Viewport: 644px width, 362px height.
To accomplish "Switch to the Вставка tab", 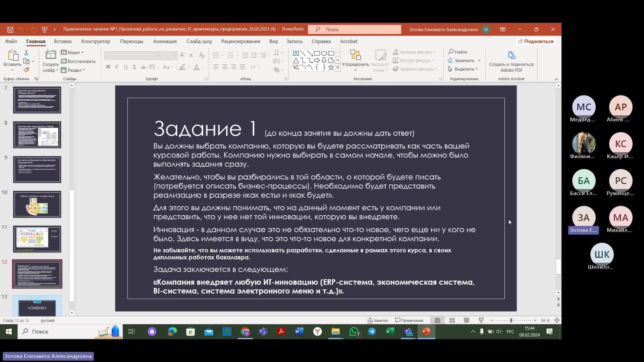I will [63, 41].
